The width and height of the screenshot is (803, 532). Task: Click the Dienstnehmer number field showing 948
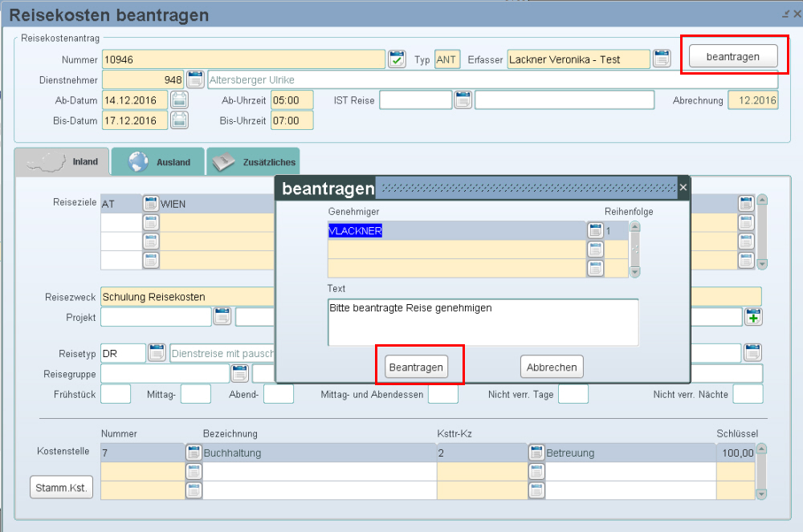(x=143, y=79)
